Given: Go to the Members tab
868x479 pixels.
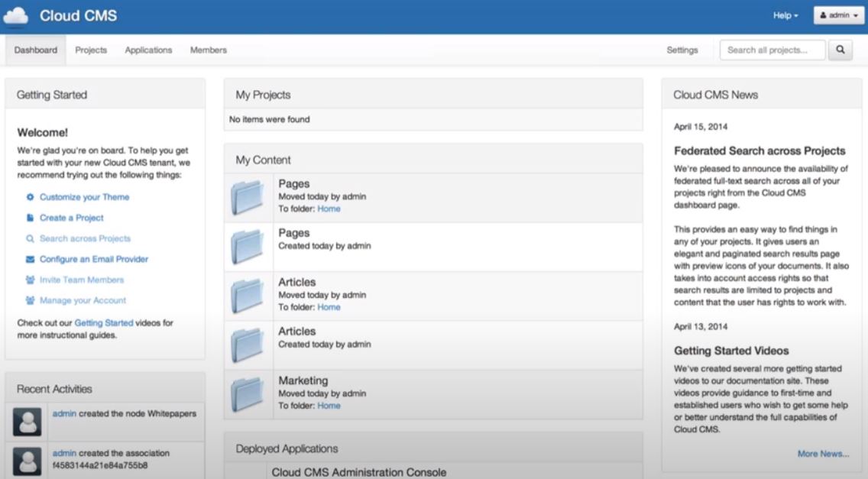Looking at the screenshot, I should [208, 50].
